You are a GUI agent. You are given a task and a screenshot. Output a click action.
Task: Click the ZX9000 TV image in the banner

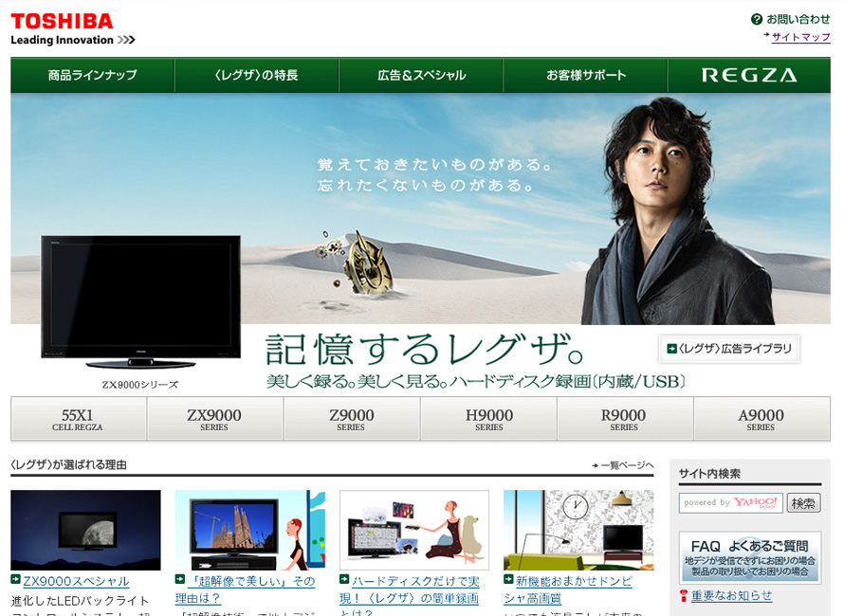[141, 301]
